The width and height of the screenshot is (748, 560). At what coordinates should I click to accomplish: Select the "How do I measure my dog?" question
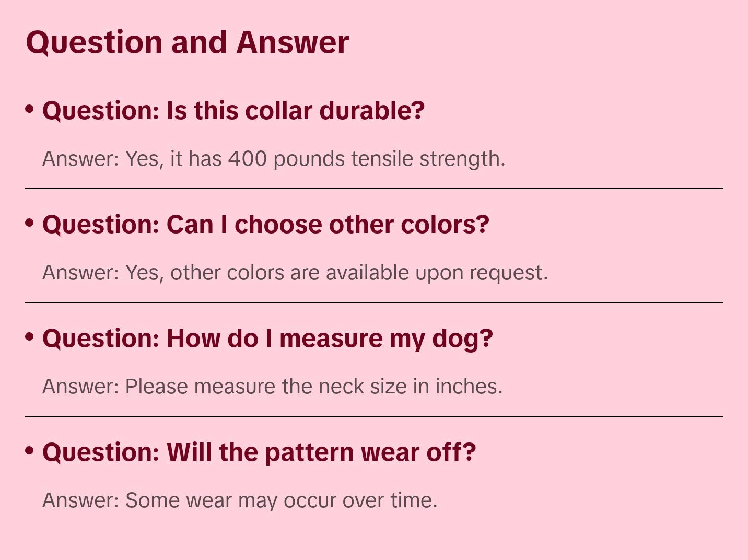coord(267,339)
